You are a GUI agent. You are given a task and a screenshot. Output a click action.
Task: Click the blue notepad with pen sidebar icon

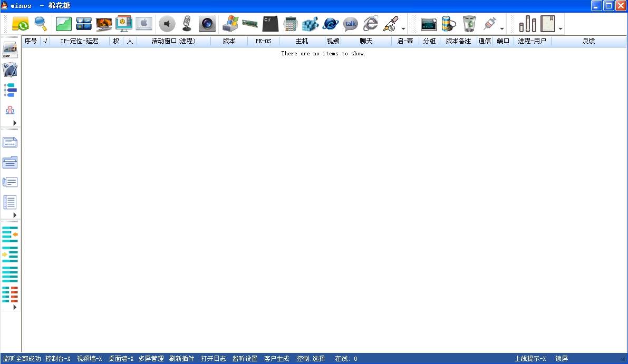pos(10,71)
